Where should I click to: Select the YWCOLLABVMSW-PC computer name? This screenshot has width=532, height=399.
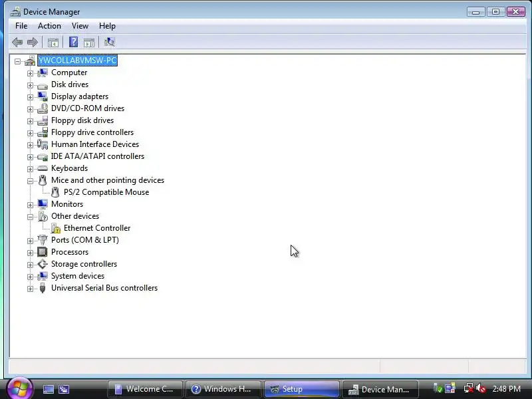tap(78, 61)
